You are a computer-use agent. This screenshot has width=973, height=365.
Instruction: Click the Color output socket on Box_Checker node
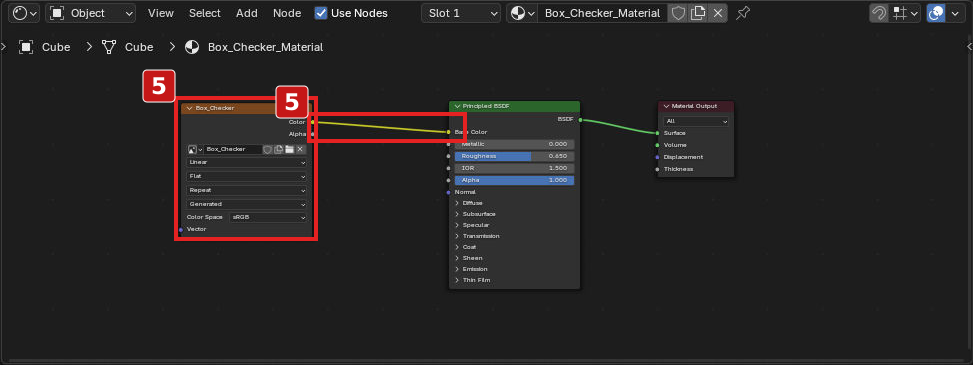[312, 122]
